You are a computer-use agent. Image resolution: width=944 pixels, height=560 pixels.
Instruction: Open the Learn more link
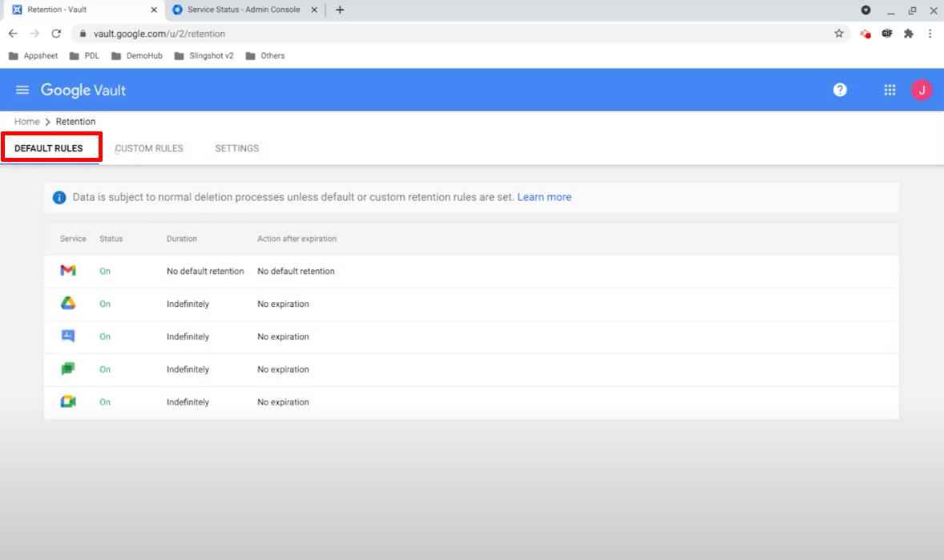point(544,197)
